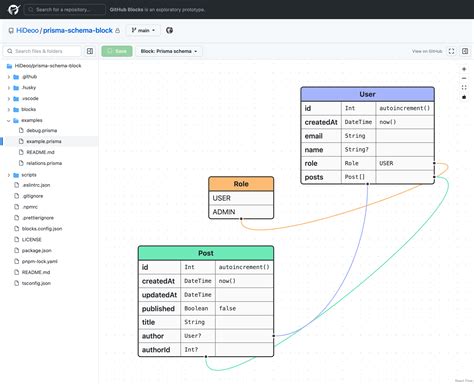
Task: Open the tsconfig.json file
Action: [x=36, y=283]
